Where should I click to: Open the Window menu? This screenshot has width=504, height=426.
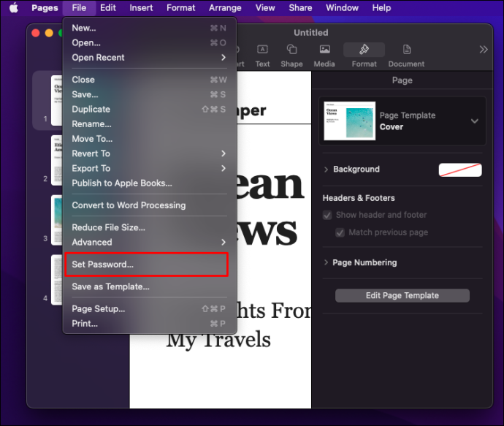[342, 8]
